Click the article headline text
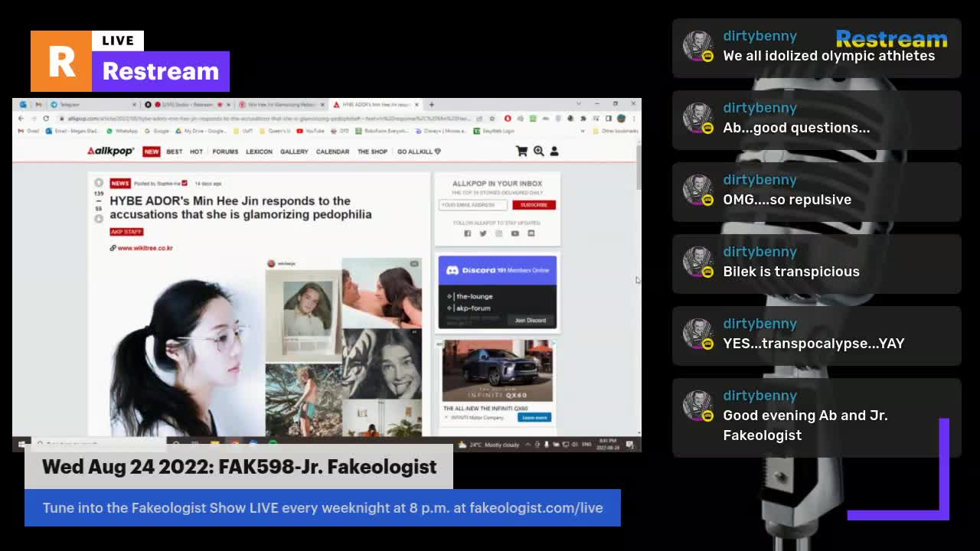 (x=240, y=207)
